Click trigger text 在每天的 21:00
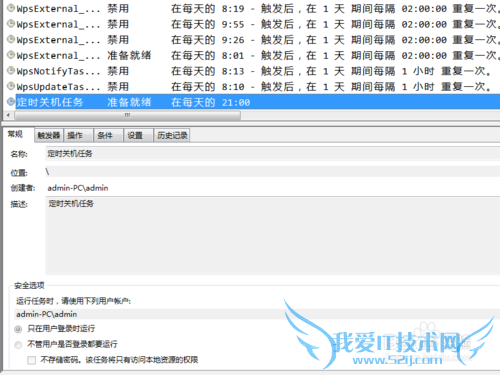The height and width of the screenshot is (375, 500). click(210, 102)
